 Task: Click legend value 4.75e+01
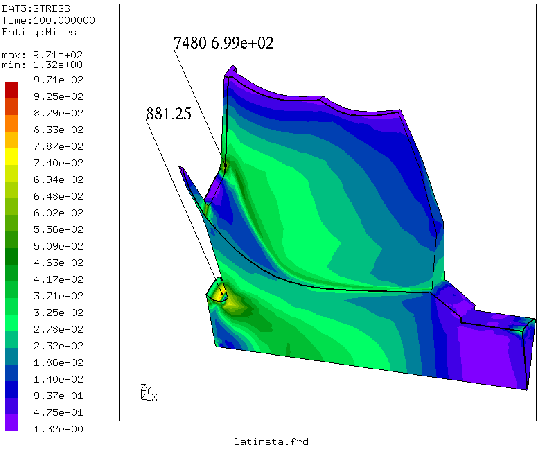click(x=58, y=412)
